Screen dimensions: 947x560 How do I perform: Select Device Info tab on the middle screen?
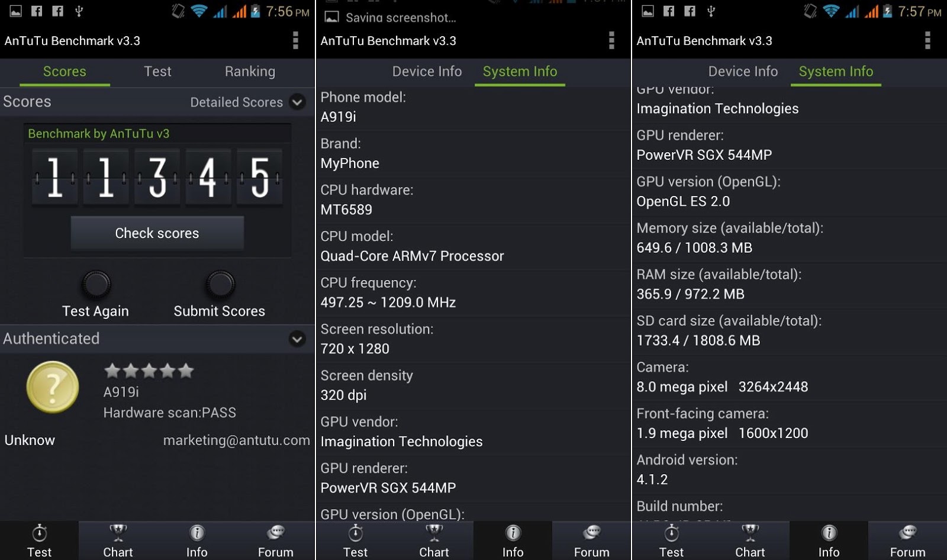tap(427, 72)
